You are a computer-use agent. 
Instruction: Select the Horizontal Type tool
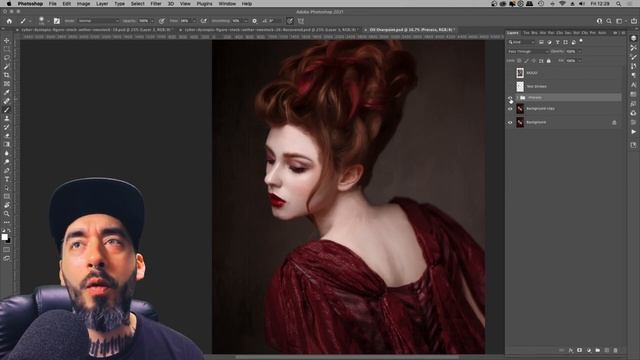pyautogui.click(x=7, y=179)
